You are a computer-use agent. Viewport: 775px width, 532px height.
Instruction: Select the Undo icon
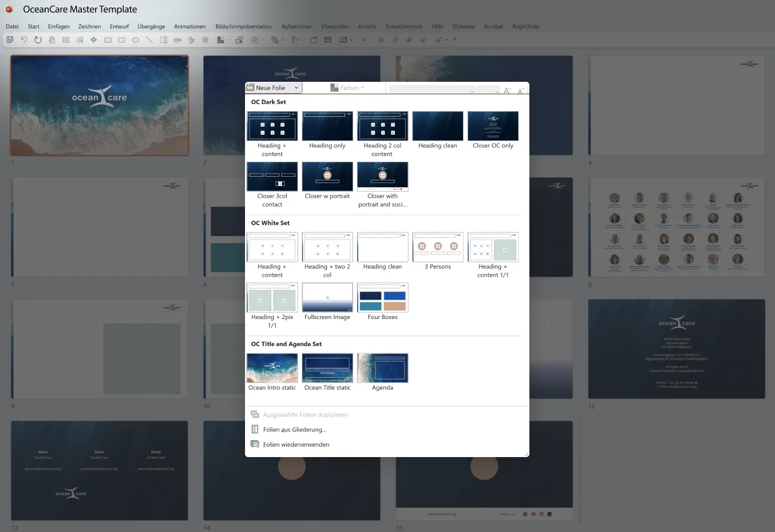[24, 39]
